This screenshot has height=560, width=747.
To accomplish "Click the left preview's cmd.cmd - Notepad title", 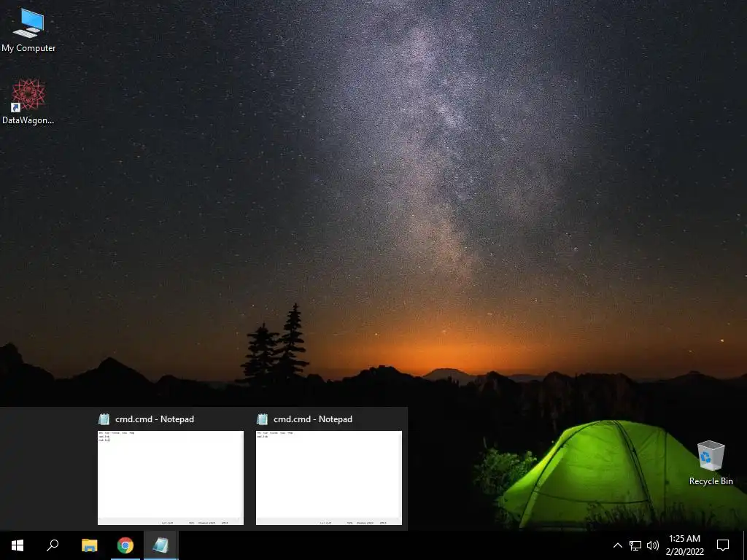I will coord(155,419).
